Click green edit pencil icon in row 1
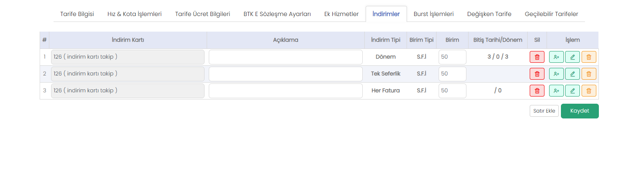644x180 pixels. pos(572,57)
